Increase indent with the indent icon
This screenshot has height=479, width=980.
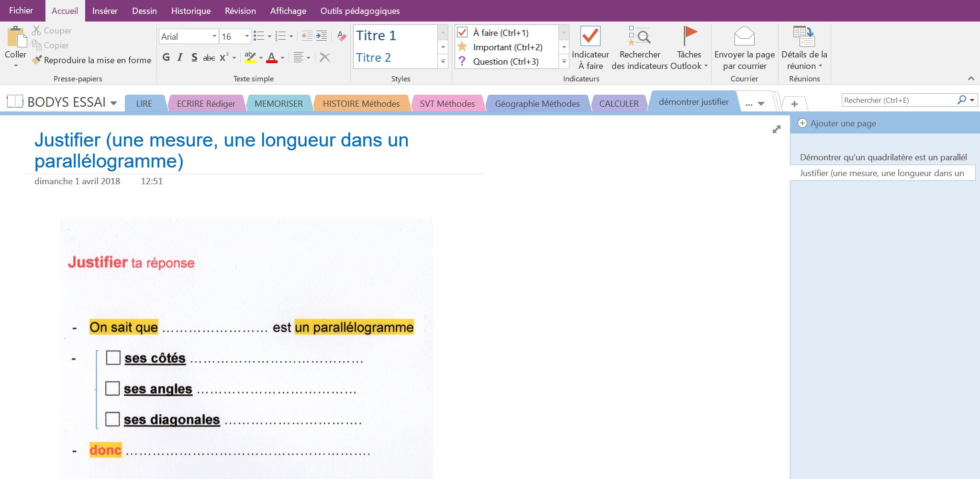(322, 36)
